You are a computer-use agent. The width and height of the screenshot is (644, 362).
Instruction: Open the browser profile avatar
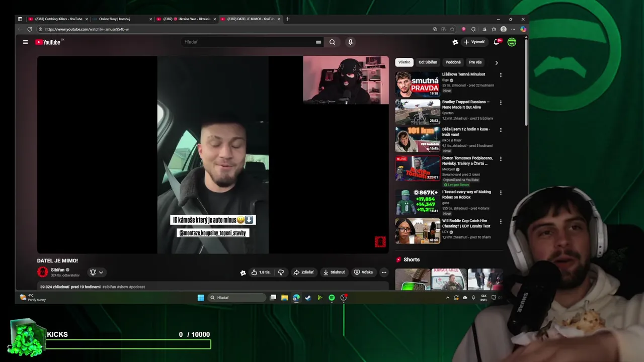[504, 29]
